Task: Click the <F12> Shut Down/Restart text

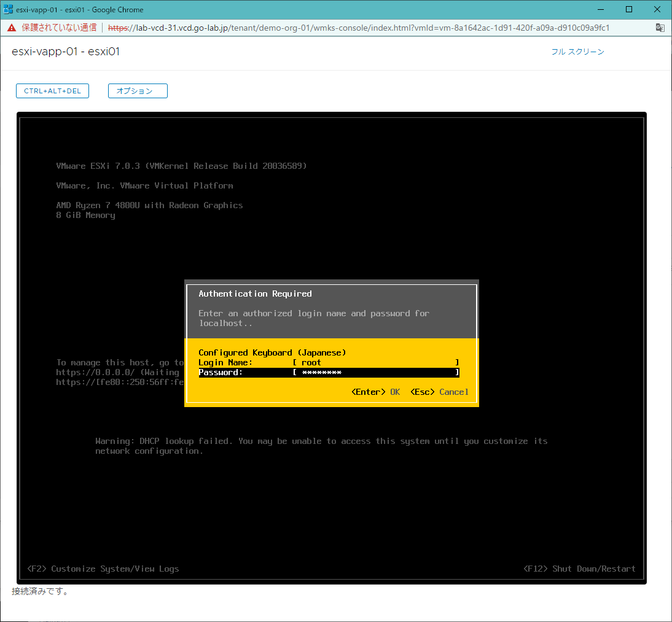Action: [579, 569]
